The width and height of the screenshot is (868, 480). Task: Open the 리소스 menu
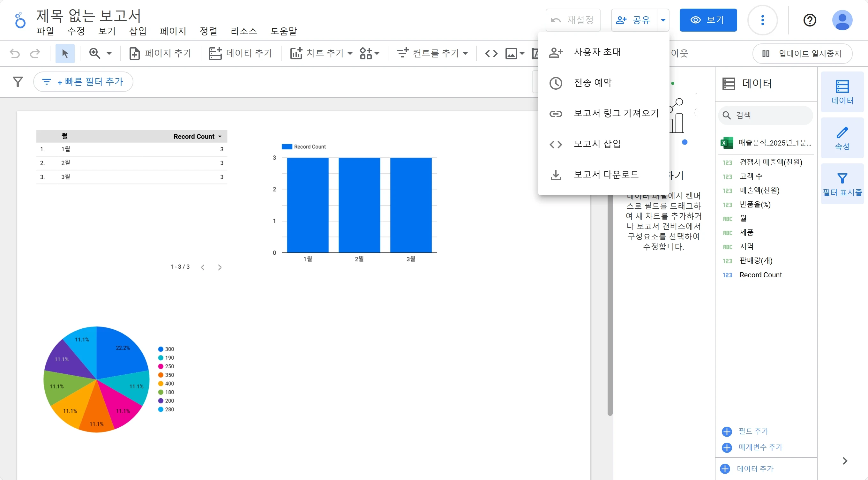244,31
